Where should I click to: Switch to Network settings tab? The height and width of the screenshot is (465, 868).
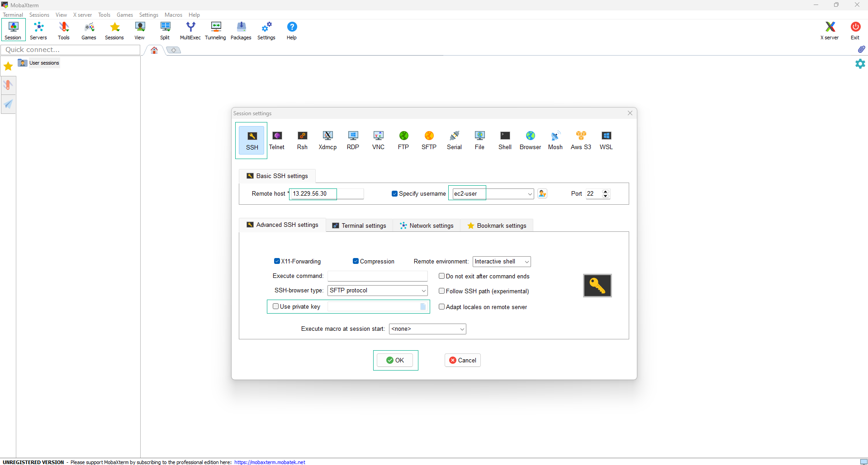point(427,225)
